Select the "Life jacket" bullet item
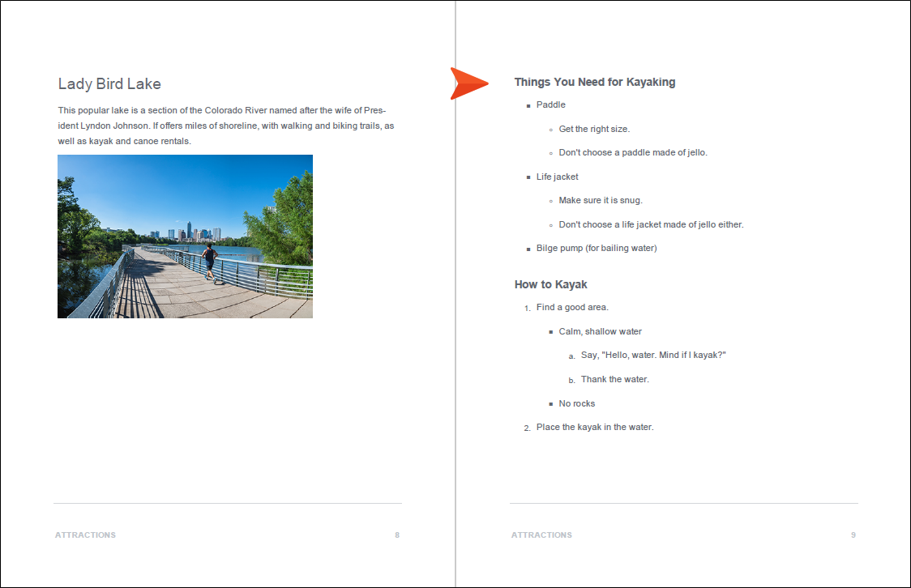The height and width of the screenshot is (588, 911). (557, 177)
